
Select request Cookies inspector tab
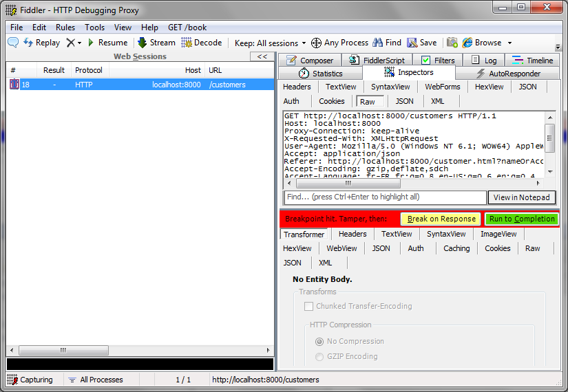click(x=331, y=101)
